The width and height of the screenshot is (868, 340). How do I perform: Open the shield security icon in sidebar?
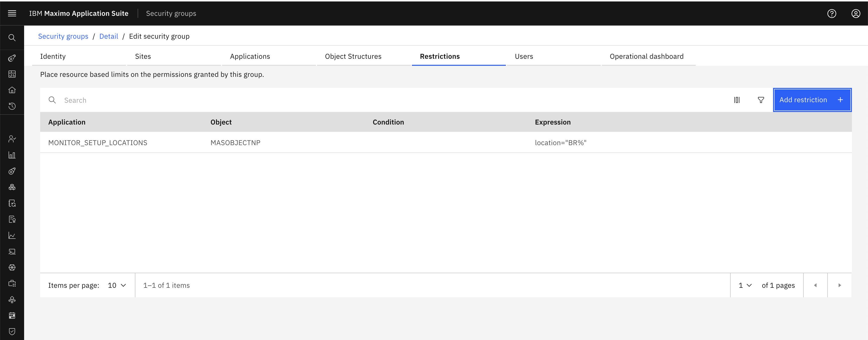click(12, 331)
